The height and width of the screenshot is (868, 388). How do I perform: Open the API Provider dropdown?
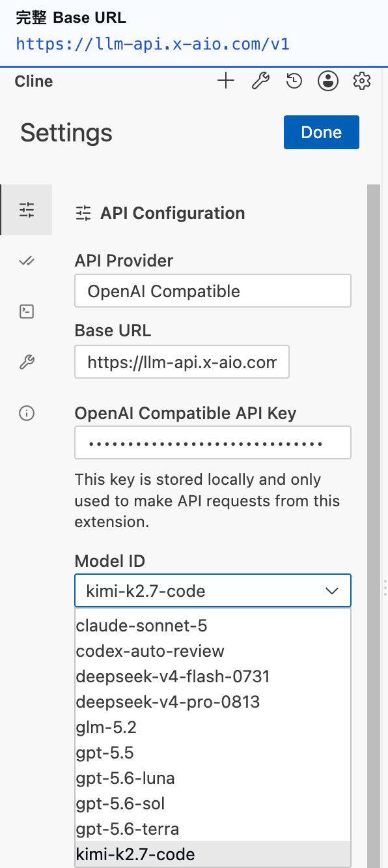[x=213, y=291]
